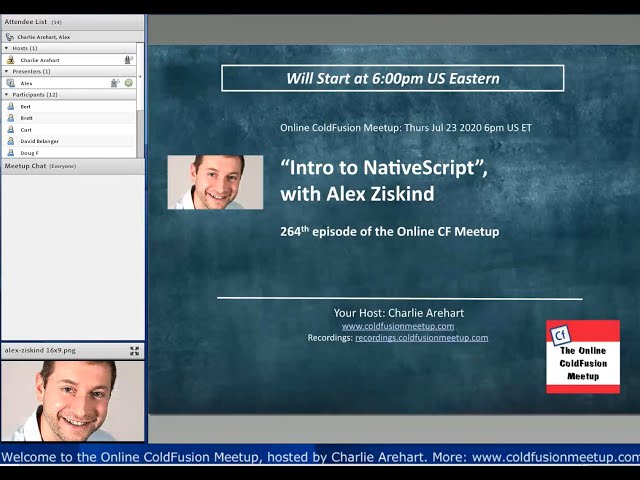Click microphone icon on Alex row
The width and height of the screenshot is (640, 480).
coord(115,83)
